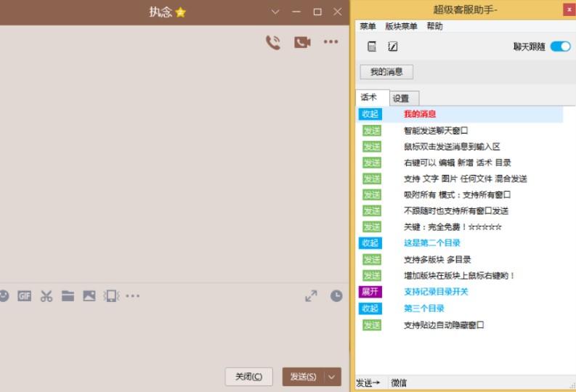Screen dimensions: 576x392
Task: Start a video call in chat
Action: click(x=302, y=42)
